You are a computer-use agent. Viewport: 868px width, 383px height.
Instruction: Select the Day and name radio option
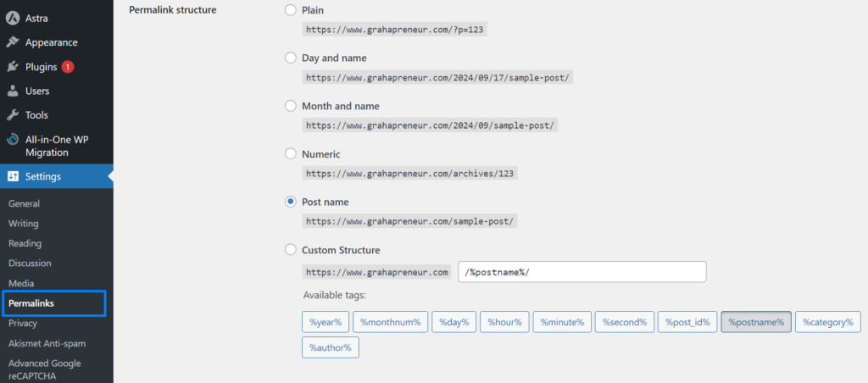[291, 58]
